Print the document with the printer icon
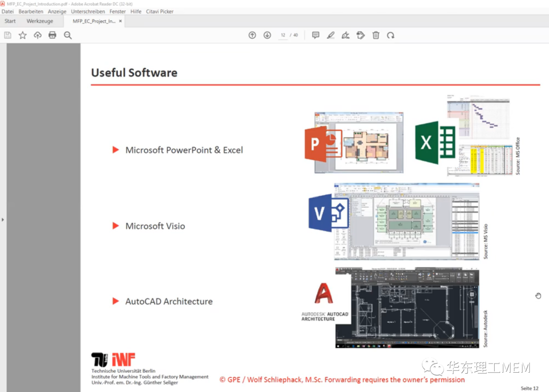This screenshot has width=549, height=392. (52, 35)
